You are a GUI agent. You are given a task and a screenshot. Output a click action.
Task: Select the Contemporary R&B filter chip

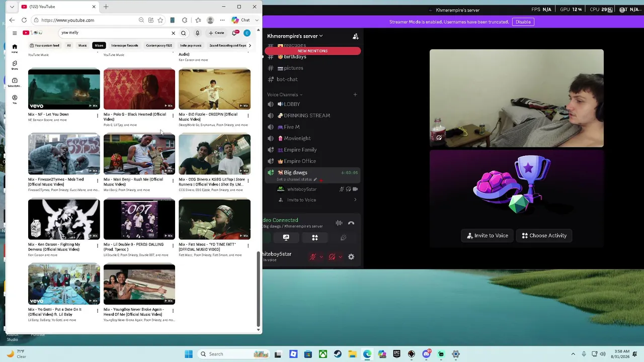coord(159,46)
